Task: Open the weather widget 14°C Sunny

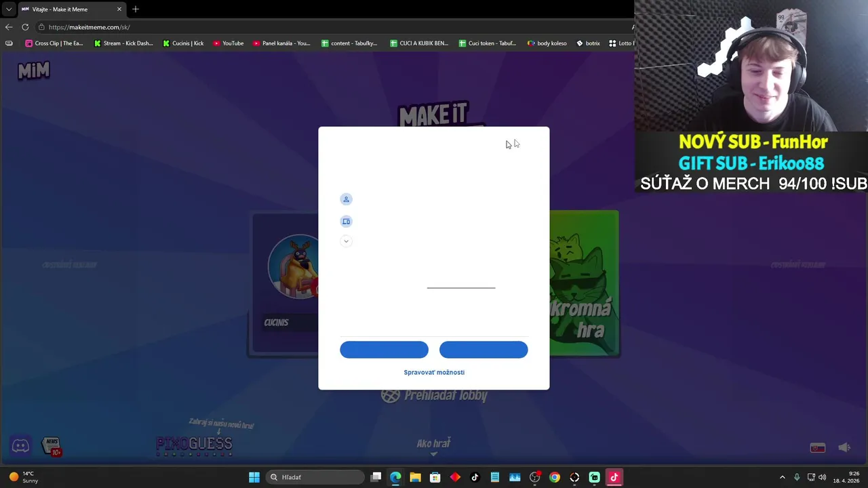Action: click(x=22, y=477)
